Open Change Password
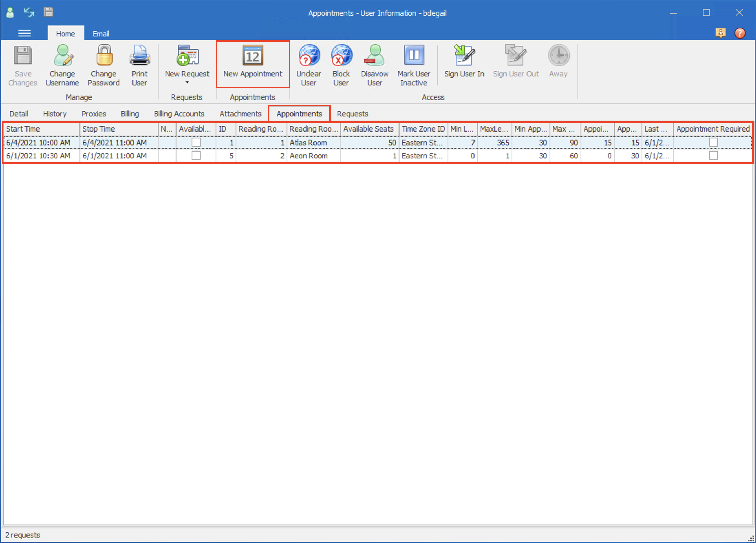The width and height of the screenshot is (756, 543). (104, 65)
